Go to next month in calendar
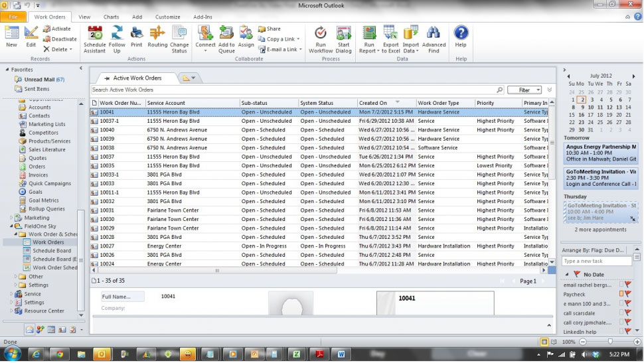This screenshot has height=363, width=644. coord(634,76)
